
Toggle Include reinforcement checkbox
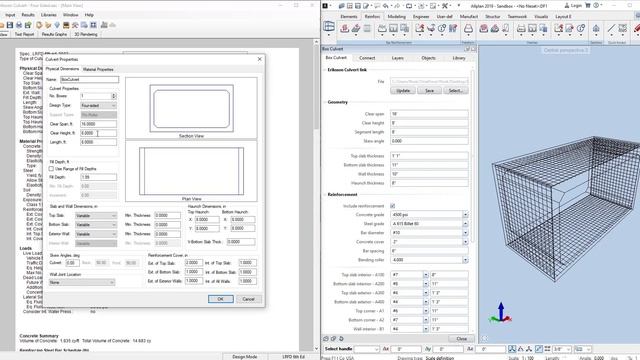(x=392, y=206)
